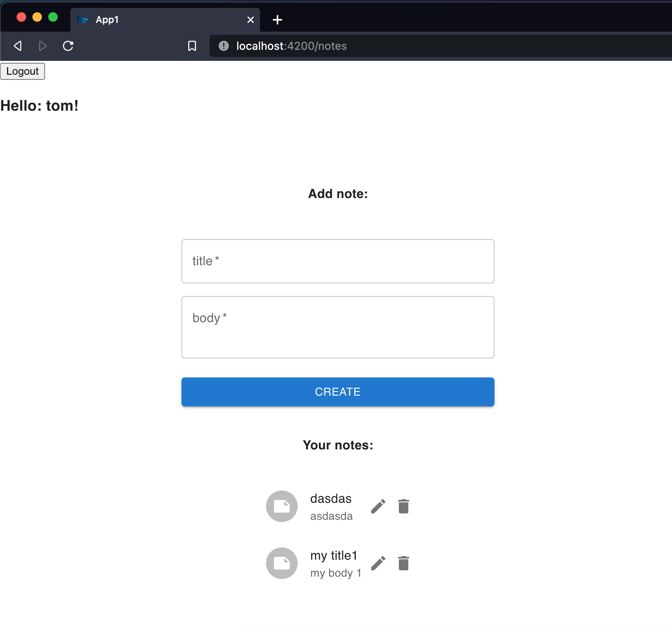Select the my title1 note title

(x=334, y=556)
